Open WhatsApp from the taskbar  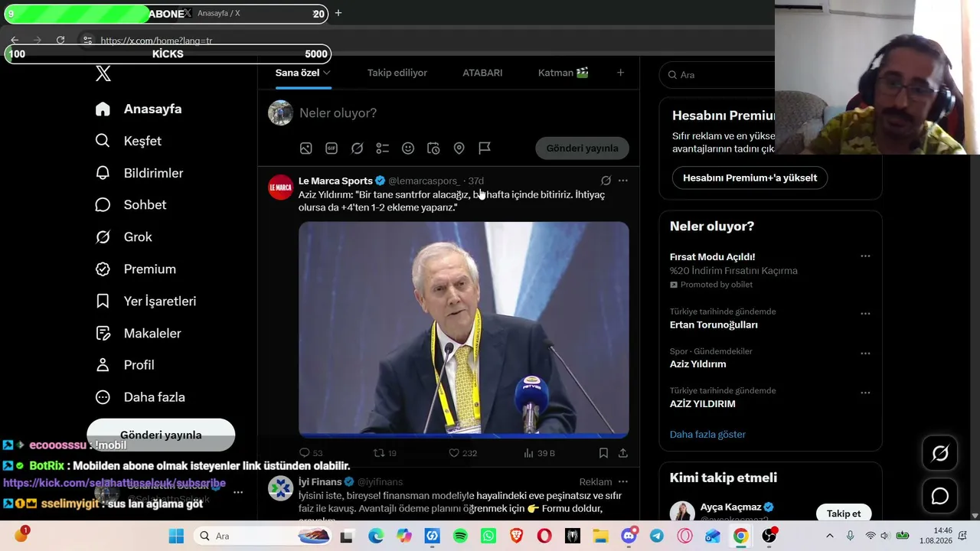[488, 536]
